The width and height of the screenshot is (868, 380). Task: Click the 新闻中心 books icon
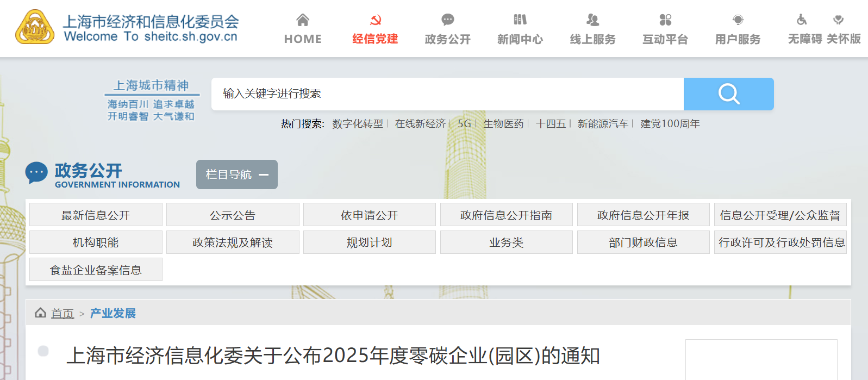click(x=520, y=20)
